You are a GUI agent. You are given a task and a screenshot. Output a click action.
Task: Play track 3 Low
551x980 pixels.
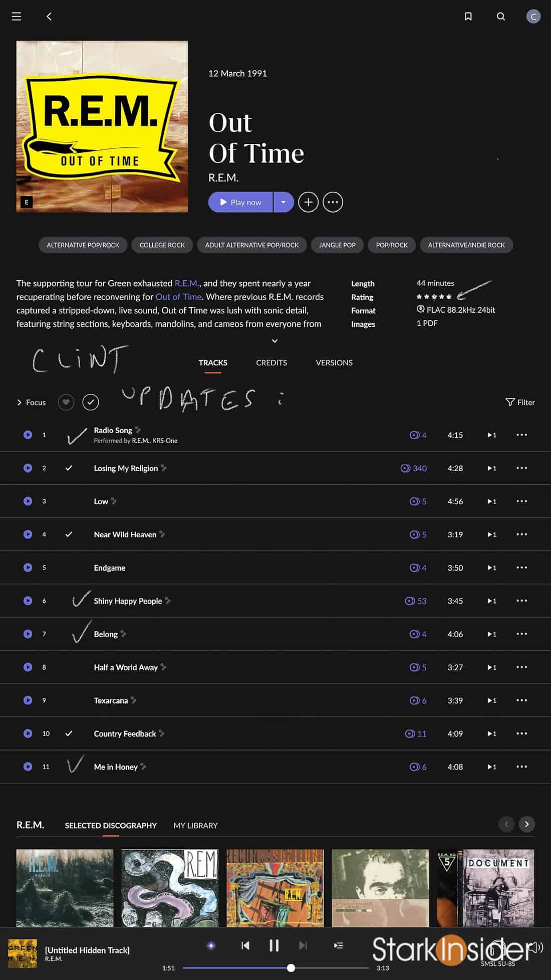tap(28, 501)
